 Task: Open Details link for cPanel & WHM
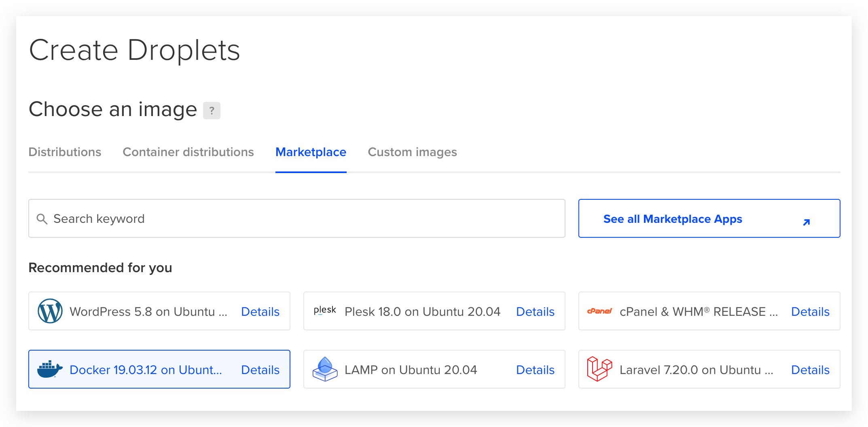coord(810,312)
